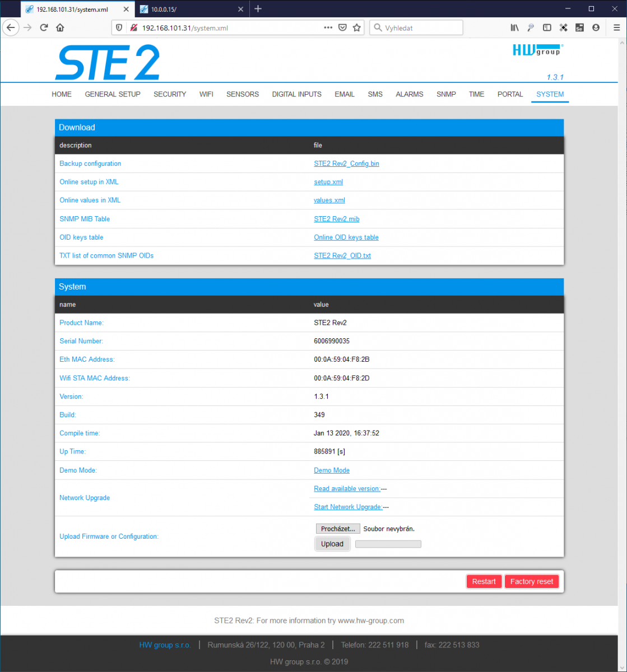
Task: Click the magnifier extension icon in toolbar
Action: [531, 27]
